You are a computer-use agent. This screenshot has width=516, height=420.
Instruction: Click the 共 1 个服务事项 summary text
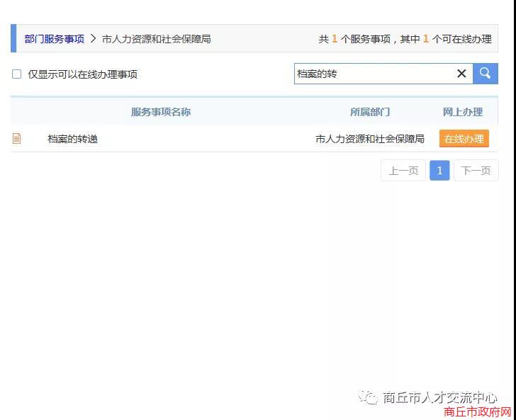[x=354, y=39]
